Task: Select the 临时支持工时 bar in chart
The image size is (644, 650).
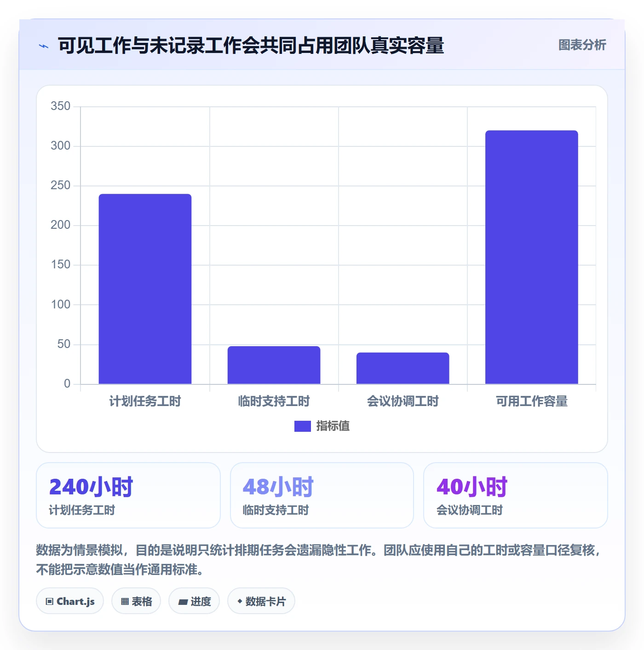Action: point(274,365)
